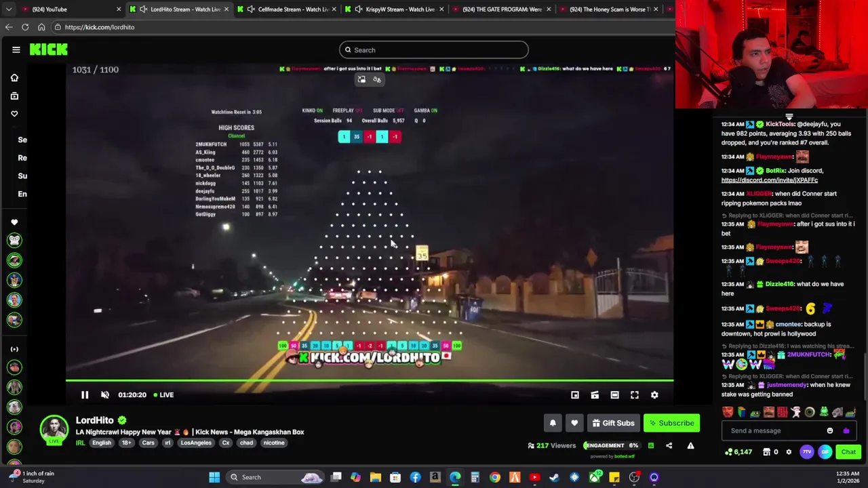The image size is (868, 488).
Task: Open the IRL category link
Action: [80, 443]
